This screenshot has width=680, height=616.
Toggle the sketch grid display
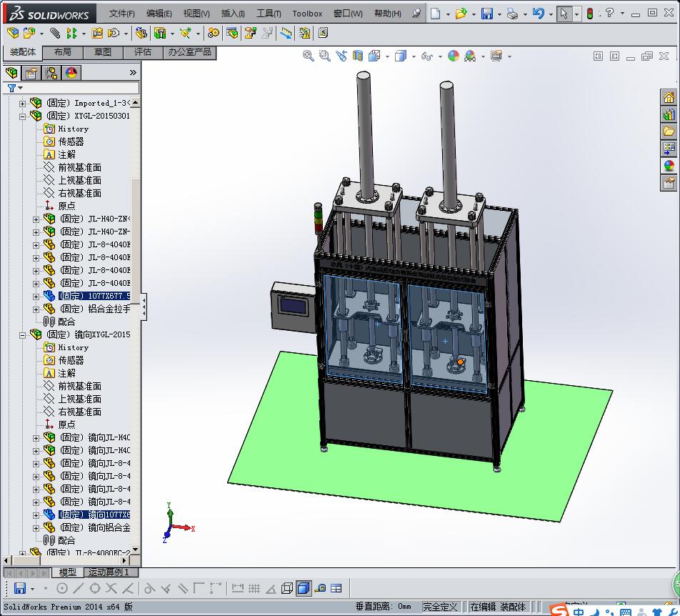click(x=254, y=588)
